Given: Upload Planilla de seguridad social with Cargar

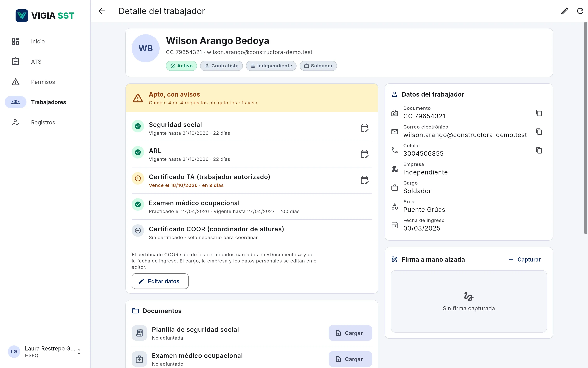Looking at the screenshot, I should [350, 333].
